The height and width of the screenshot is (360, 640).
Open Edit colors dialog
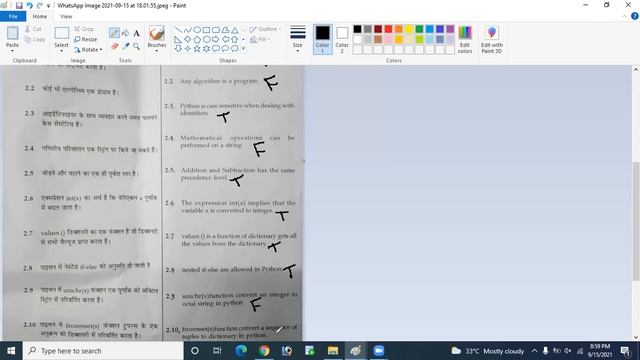465,39
